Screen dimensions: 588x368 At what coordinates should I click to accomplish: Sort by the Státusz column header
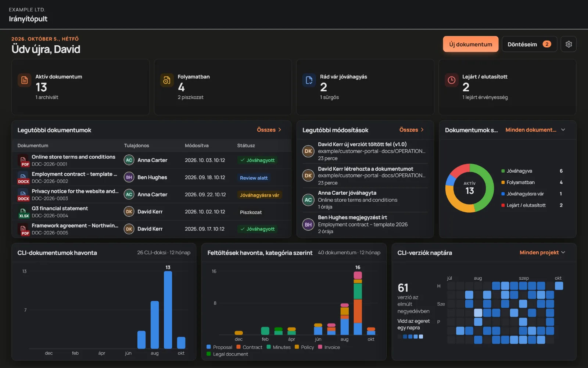(246, 146)
